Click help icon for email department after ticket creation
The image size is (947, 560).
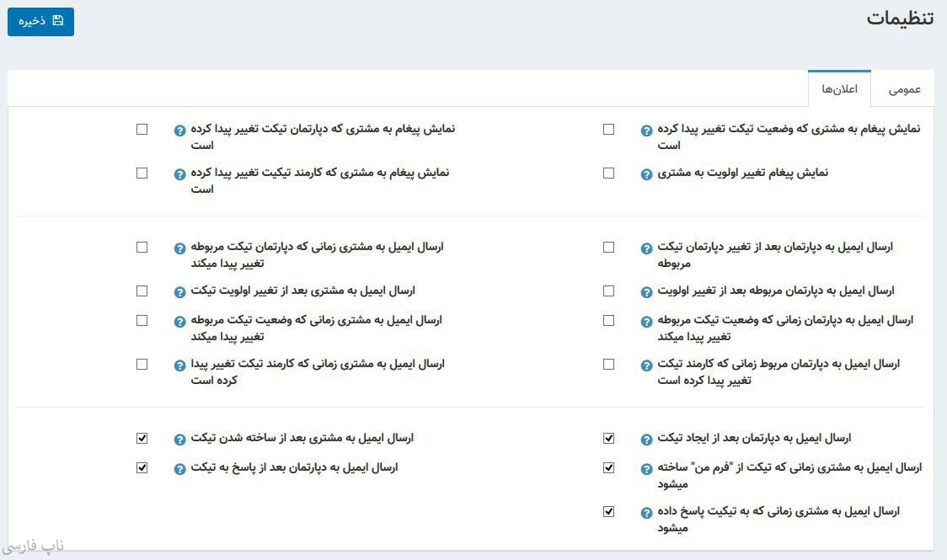646,440
